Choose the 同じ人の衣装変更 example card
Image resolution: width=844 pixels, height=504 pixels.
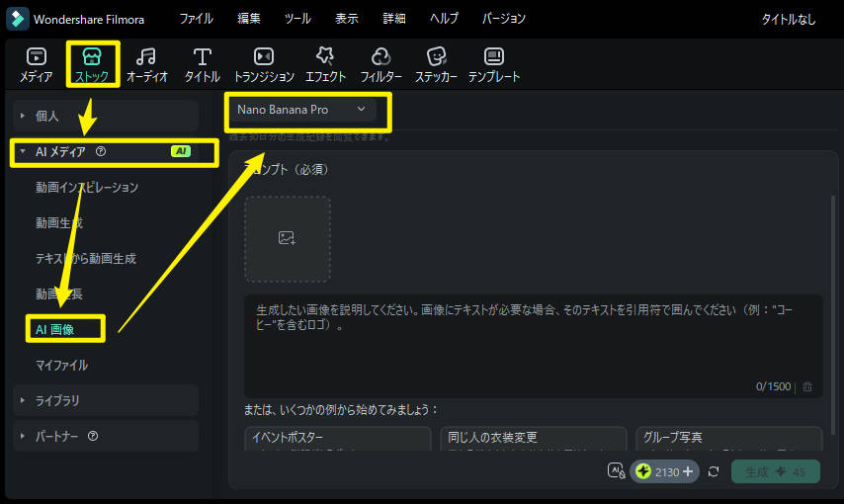[x=534, y=439]
